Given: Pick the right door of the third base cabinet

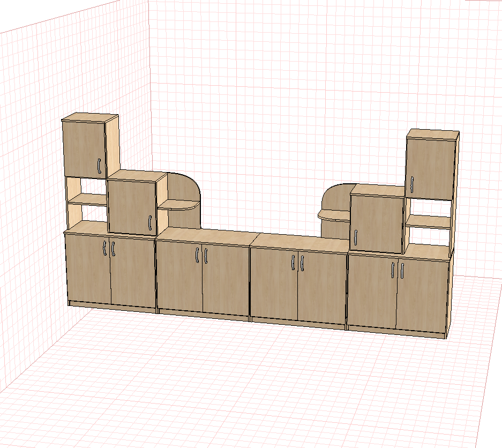Looking at the screenshot, I should 322,288.
